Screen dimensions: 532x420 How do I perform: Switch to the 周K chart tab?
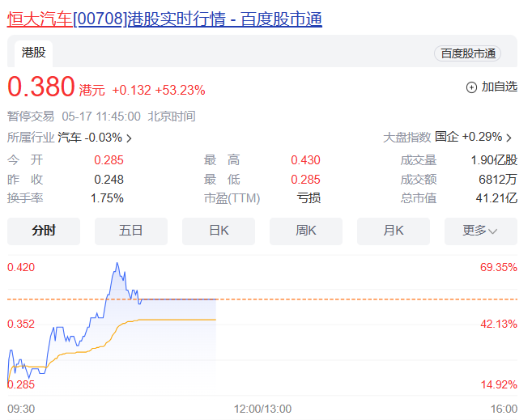coord(306,231)
